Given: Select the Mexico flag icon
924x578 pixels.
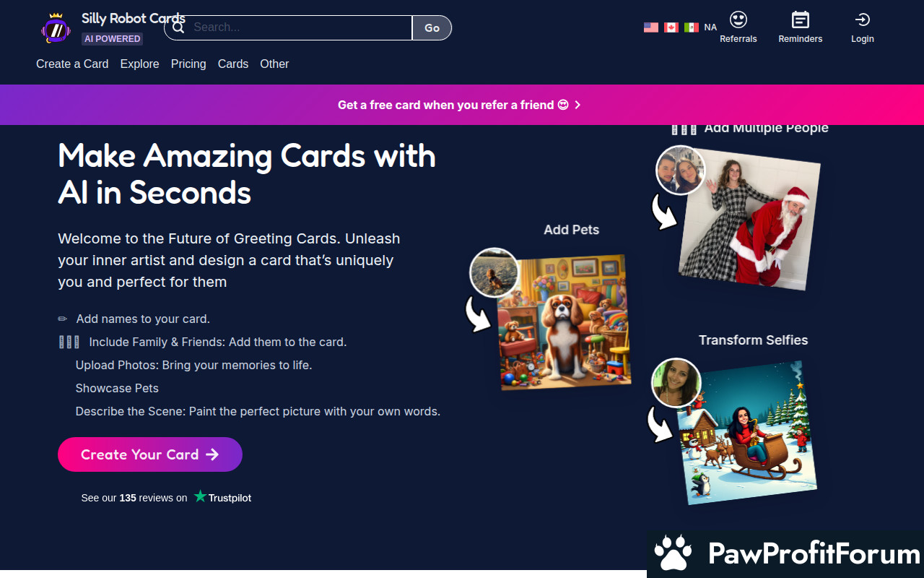Looking at the screenshot, I should 692,27.
